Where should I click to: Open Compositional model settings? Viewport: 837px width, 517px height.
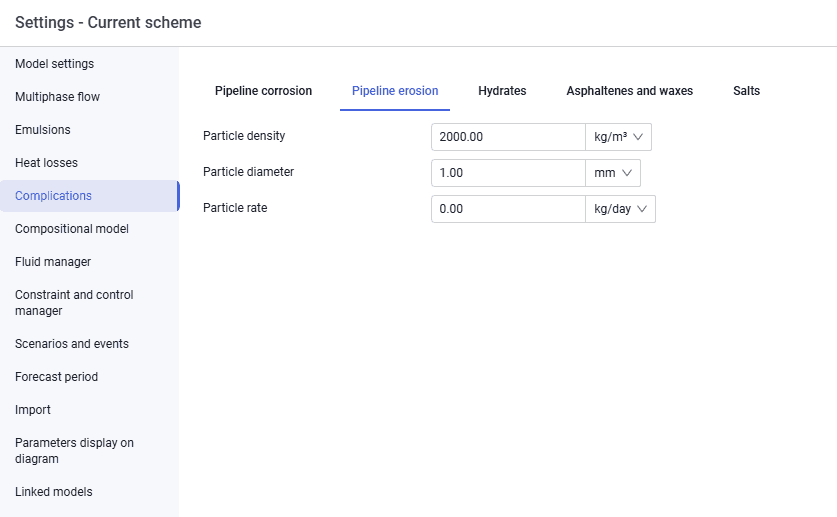point(72,229)
